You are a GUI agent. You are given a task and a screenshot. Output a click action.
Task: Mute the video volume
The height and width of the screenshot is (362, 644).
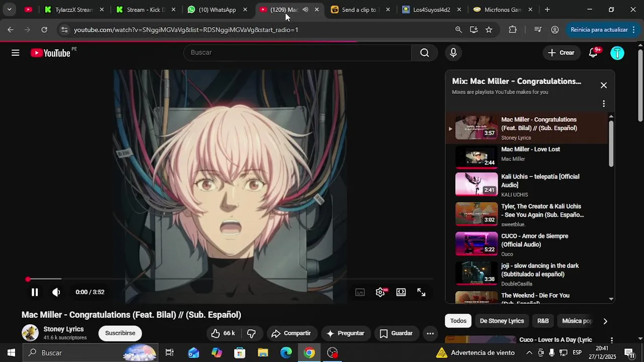[x=56, y=292]
